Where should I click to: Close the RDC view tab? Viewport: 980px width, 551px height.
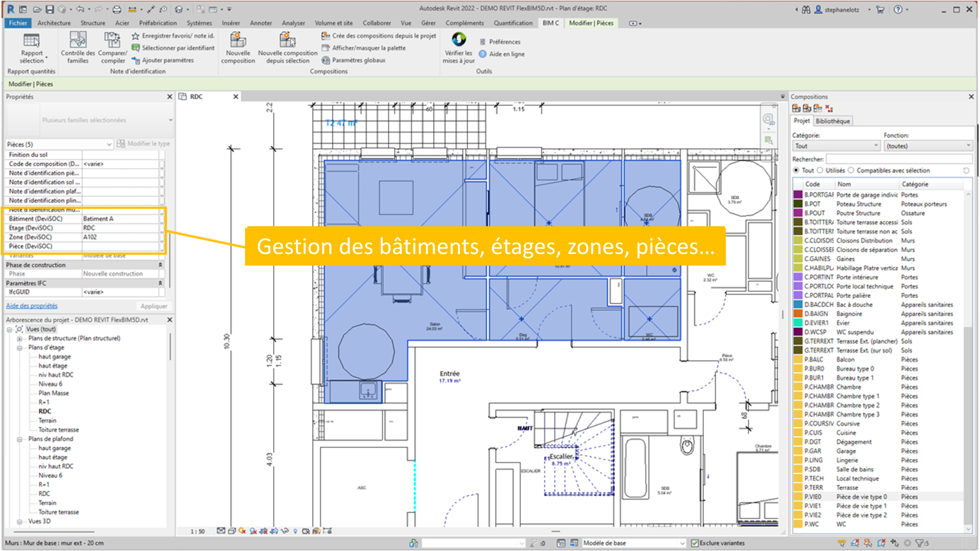click(x=236, y=97)
